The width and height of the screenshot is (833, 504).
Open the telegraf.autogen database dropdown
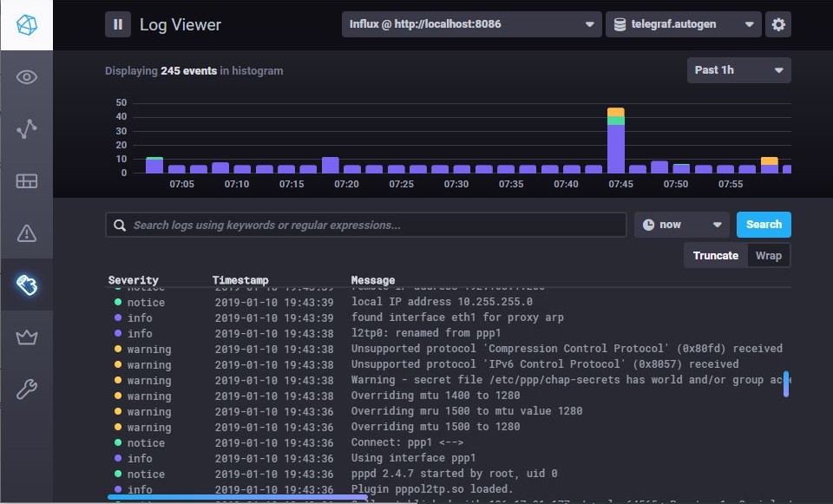click(683, 24)
